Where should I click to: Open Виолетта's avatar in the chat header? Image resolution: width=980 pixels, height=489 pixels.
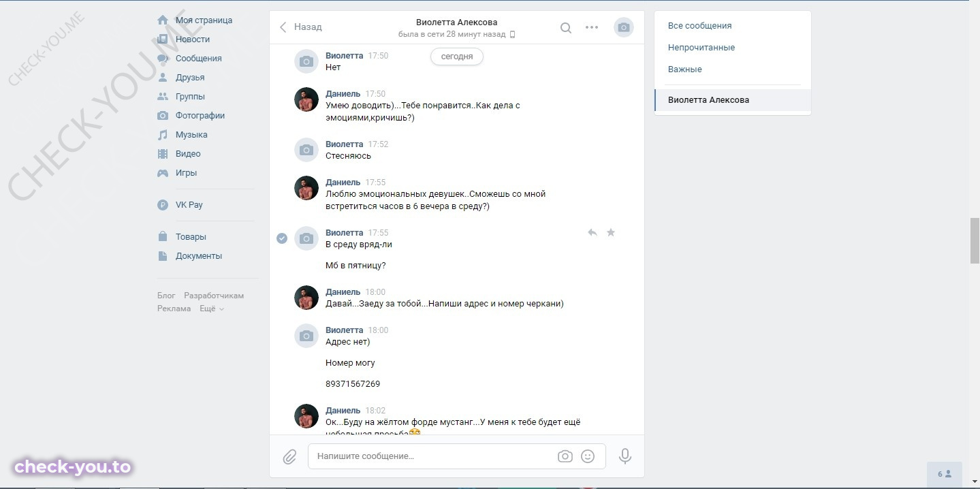tap(624, 27)
